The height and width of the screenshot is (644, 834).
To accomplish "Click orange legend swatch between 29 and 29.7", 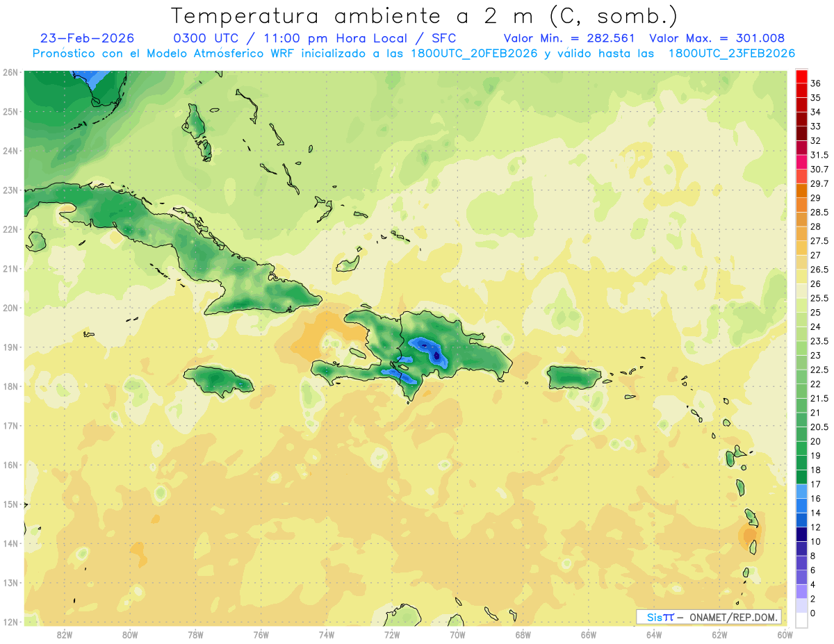I will (x=801, y=190).
